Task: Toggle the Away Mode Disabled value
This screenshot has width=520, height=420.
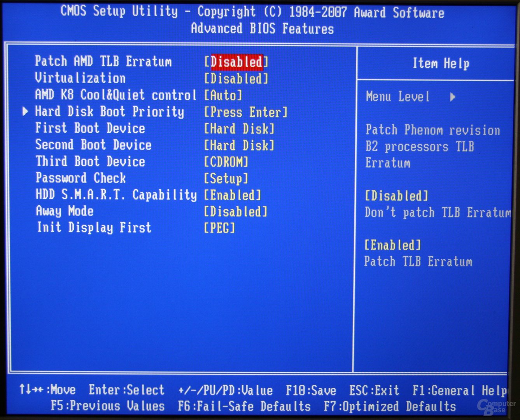Action: [236, 212]
